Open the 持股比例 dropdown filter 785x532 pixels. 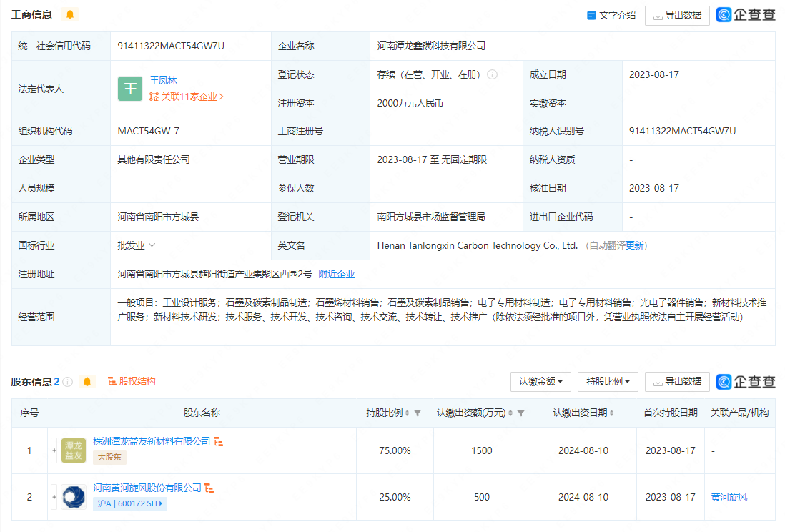click(x=607, y=381)
